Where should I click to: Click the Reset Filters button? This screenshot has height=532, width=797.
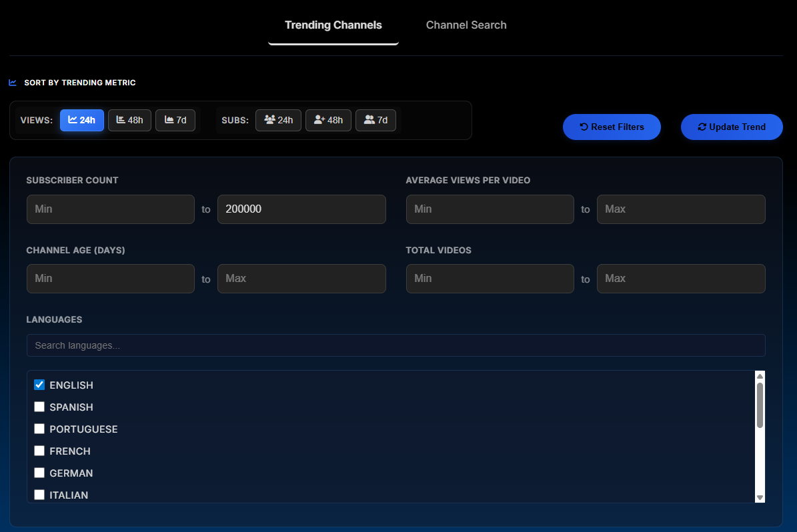[x=612, y=127]
